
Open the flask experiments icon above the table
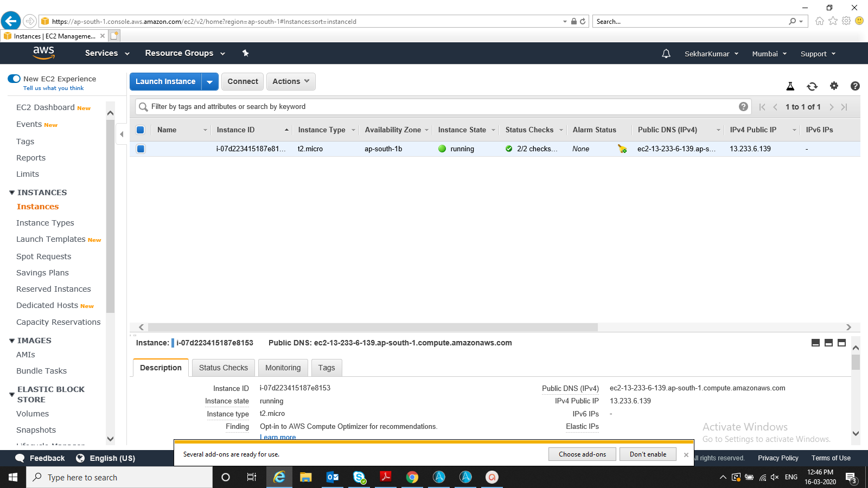tap(790, 86)
